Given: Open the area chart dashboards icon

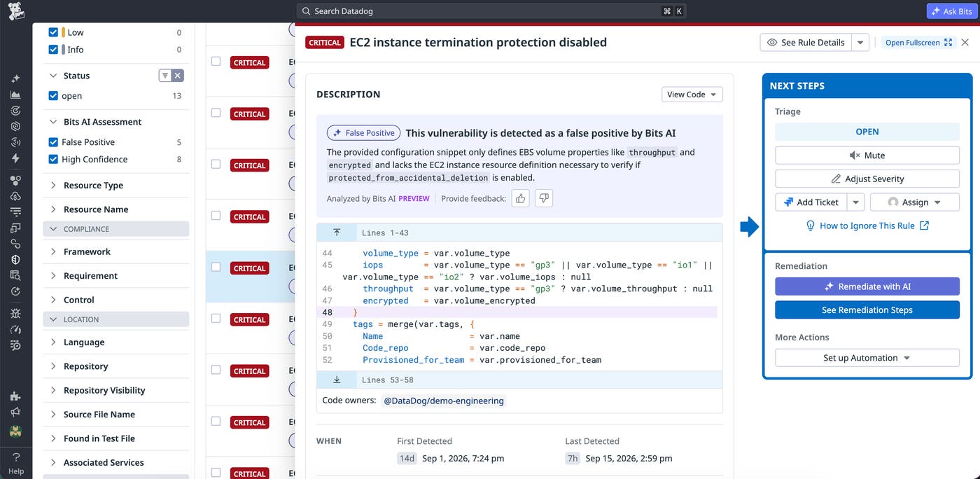Looking at the screenshot, I should [x=15, y=95].
